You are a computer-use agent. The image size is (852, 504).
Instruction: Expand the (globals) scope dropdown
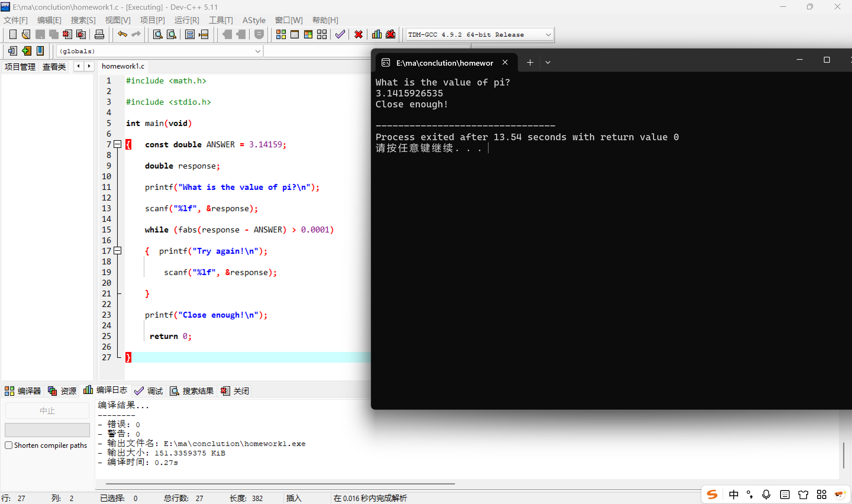[258, 51]
